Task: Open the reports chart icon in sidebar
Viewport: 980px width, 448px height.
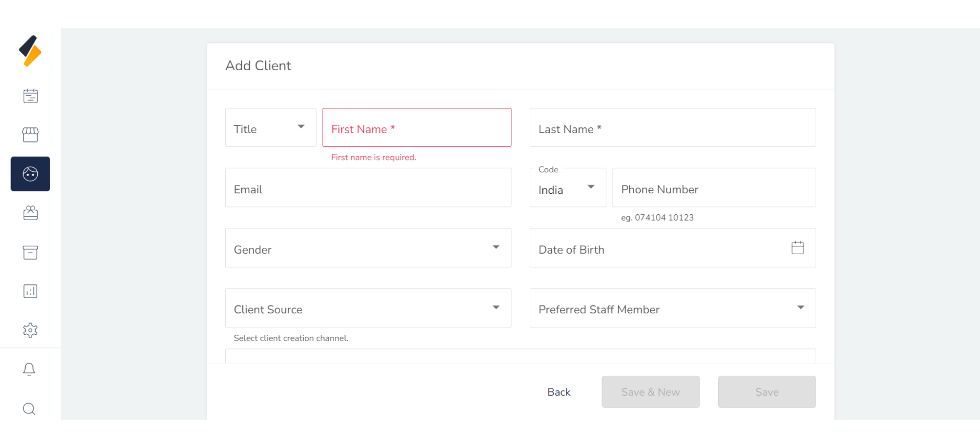Action: coord(30,291)
